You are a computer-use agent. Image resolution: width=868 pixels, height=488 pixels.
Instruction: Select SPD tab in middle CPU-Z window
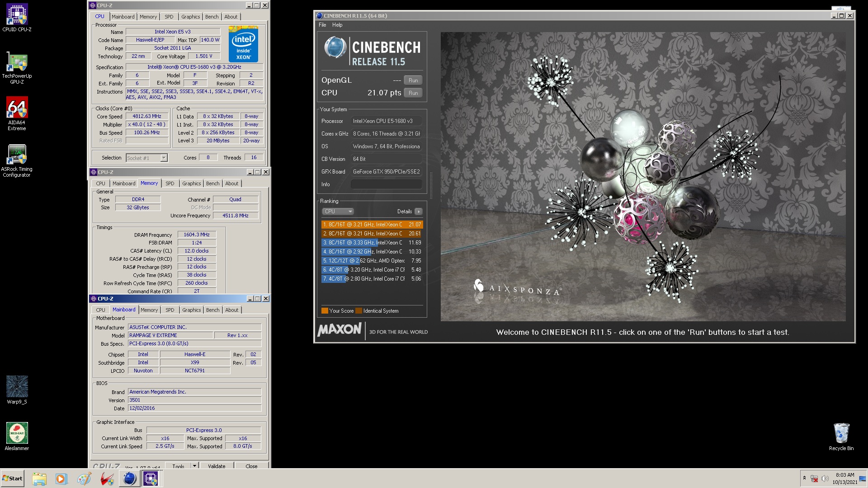pyautogui.click(x=170, y=183)
